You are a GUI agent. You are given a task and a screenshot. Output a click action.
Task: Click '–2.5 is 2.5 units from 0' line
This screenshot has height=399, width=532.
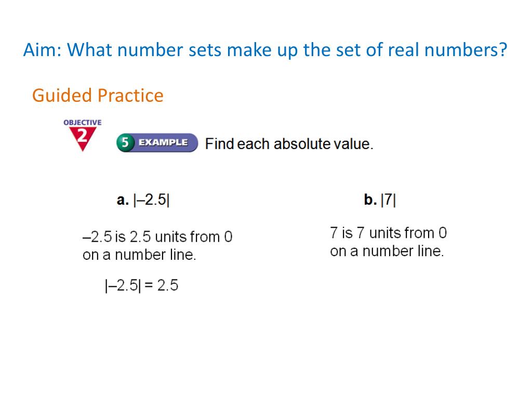point(157,237)
